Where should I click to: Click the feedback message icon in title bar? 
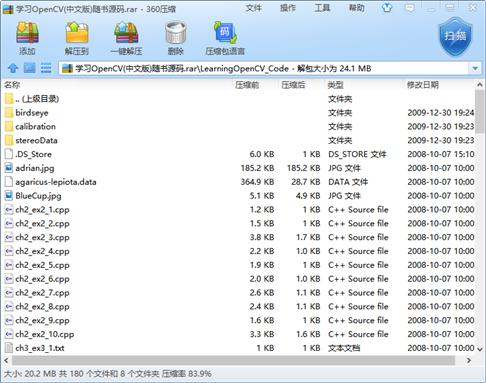(410, 8)
